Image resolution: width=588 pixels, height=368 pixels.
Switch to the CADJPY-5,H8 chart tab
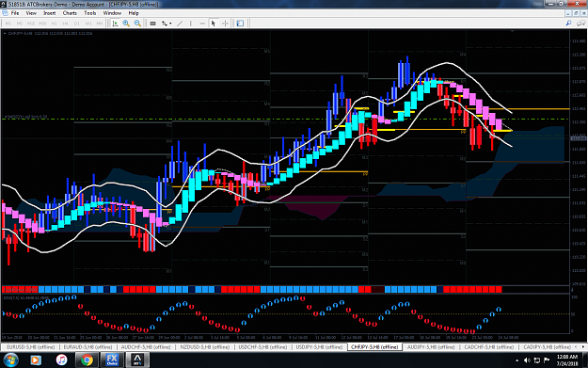point(547,347)
